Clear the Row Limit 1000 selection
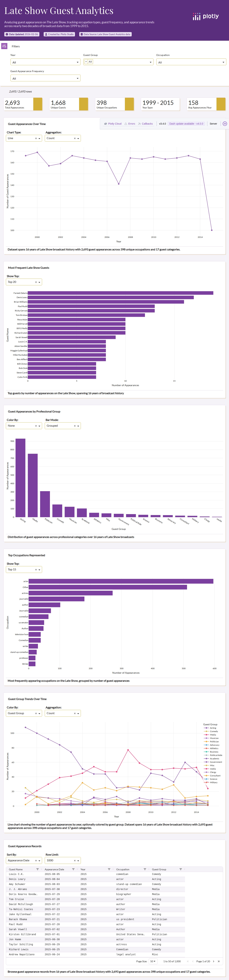The height and width of the screenshot is (980, 229). pyautogui.click(x=74, y=861)
